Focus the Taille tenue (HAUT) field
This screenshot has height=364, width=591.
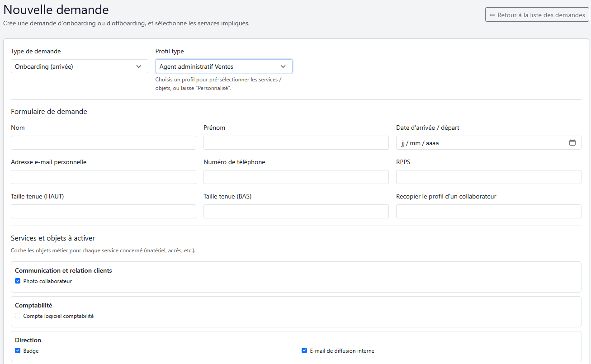point(104,212)
